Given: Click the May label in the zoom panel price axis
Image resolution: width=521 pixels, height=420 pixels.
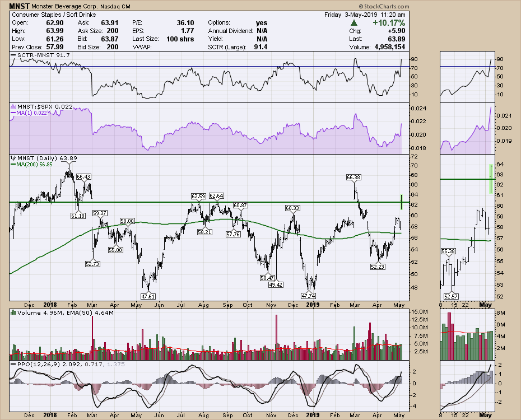Looking at the screenshot, I should click(486, 305).
